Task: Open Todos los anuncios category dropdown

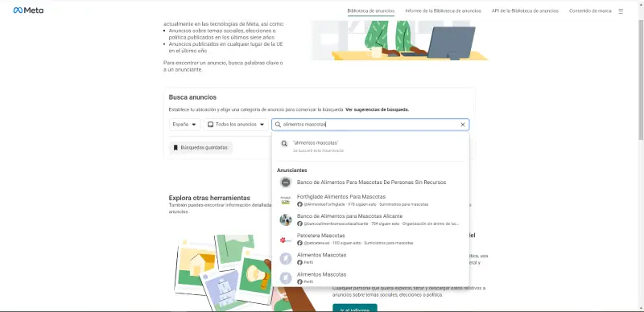Action: click(x=236, y=125)
